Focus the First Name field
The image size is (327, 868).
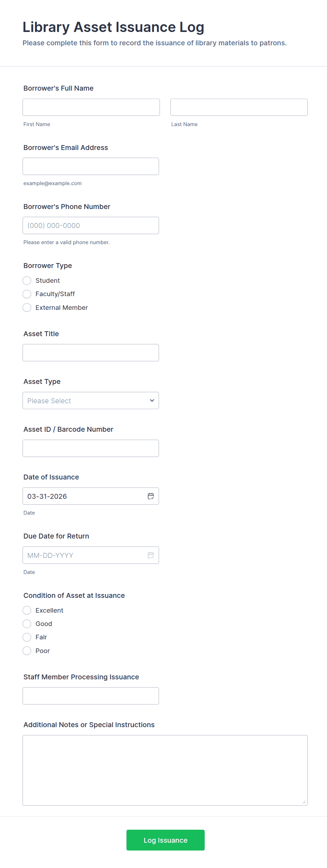pyautogui.click(x=91, y=107)
